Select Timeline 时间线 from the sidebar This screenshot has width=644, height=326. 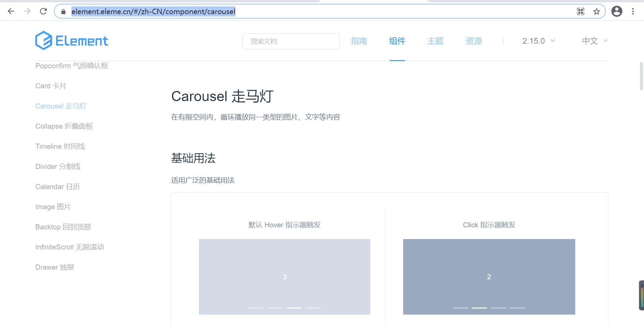pos(60,146)
